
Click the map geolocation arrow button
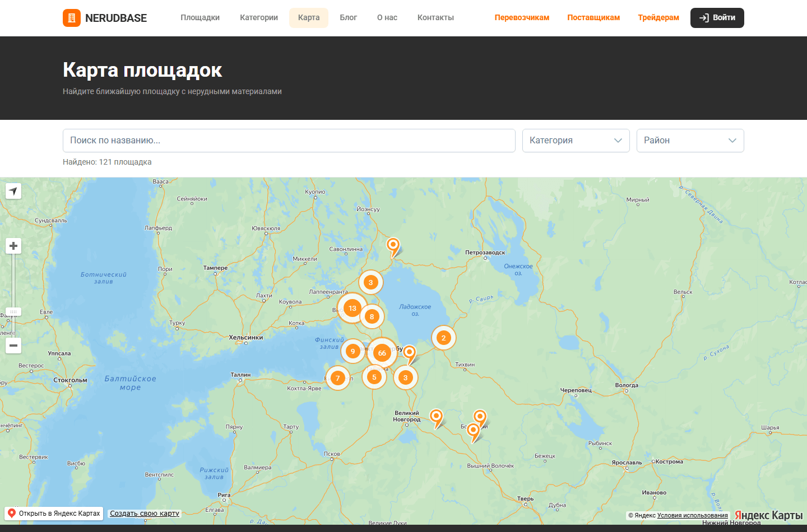[x=13, y=192]
